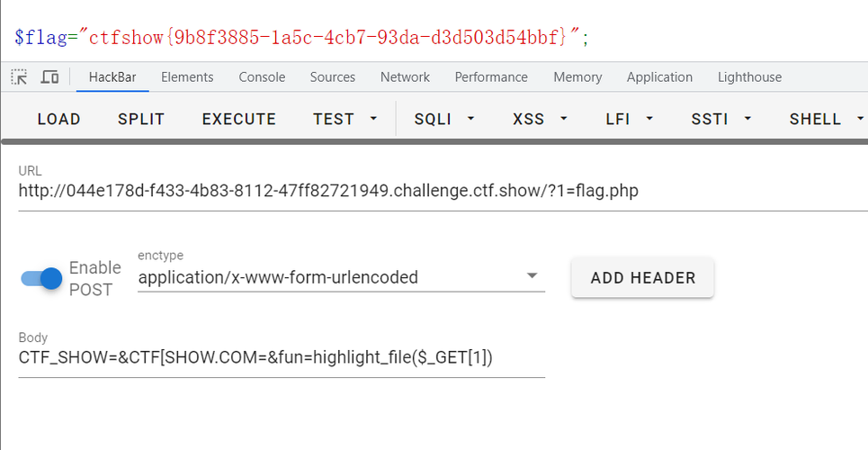Screen dimensions: 868x450
Task: Select the HackBar tab
Action: pos(112,77)
